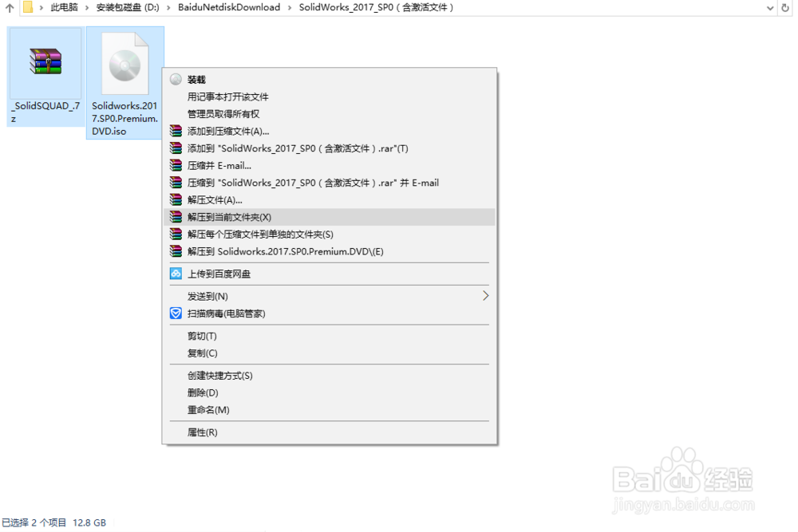Click the up-arrow navigation button
Viewport: 798px width, 532px height.
(x=10, y=8)
